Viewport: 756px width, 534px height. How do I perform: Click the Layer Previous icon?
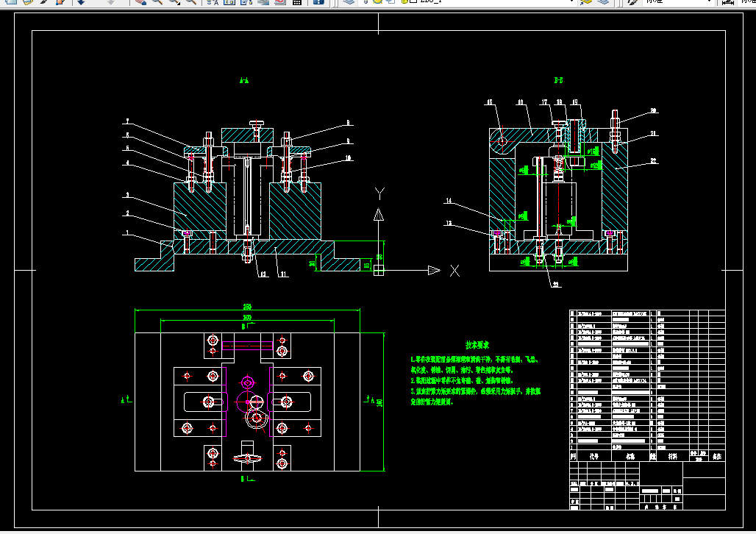[604, 2]
